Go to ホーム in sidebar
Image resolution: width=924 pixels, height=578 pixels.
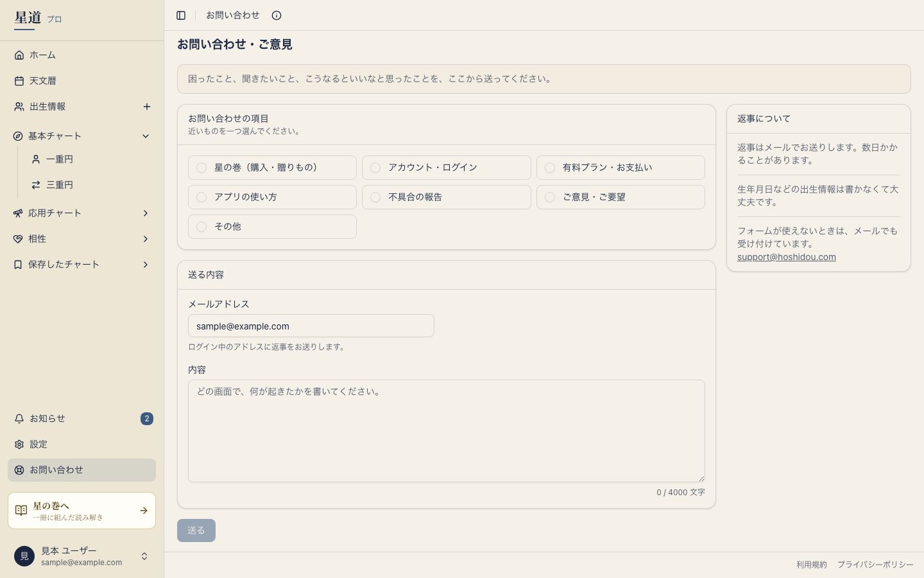pyautogui.click(x=81, y=55)
